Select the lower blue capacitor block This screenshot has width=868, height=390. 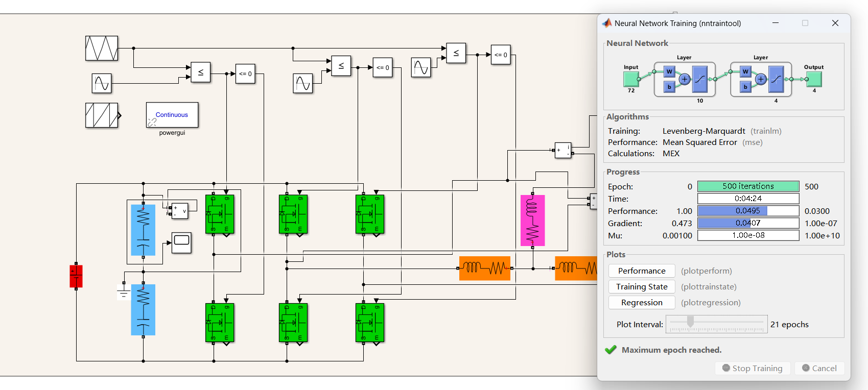coord(143,310)
